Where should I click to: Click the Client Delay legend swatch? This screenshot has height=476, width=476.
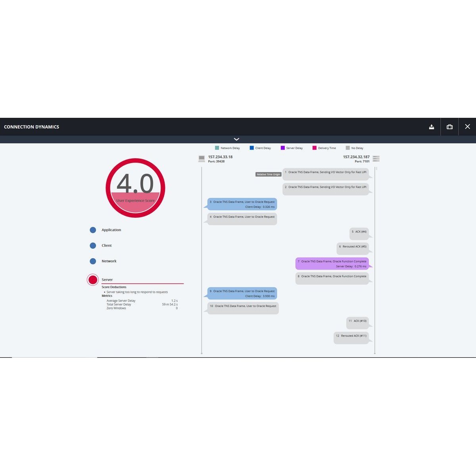251,148
